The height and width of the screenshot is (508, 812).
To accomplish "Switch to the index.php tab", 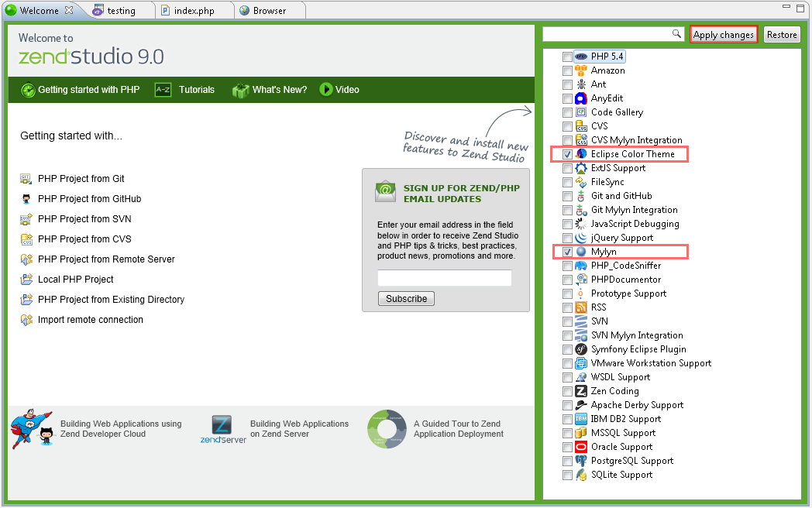I will tap(193, 11).
